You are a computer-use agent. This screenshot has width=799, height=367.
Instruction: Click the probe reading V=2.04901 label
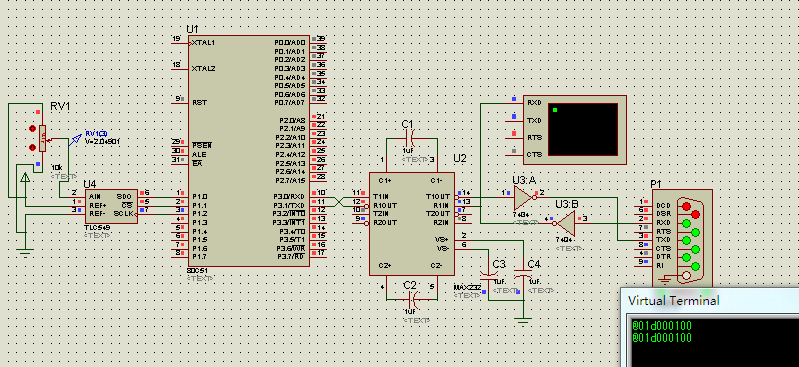[x=102, y=141]
